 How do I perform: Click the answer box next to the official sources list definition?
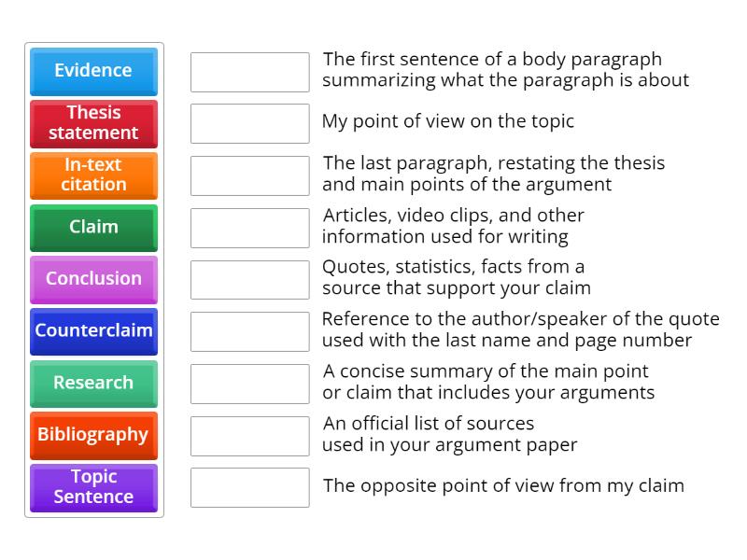248,435
